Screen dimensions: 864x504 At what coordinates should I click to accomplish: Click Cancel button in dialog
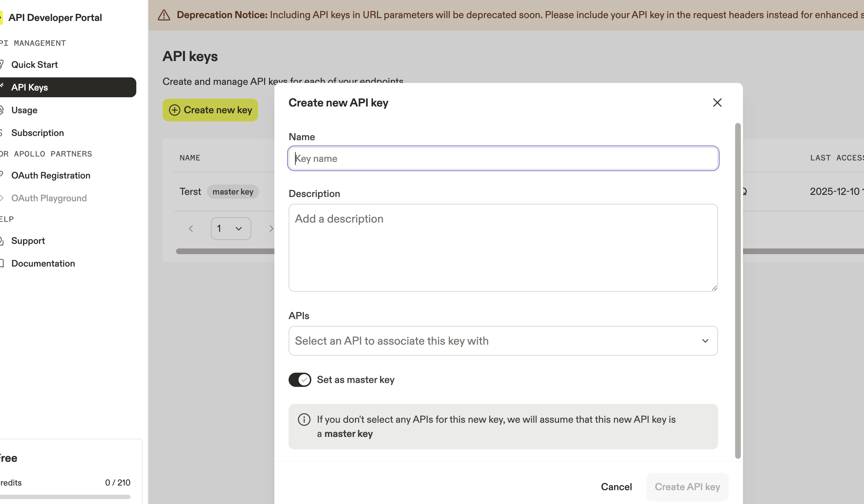click(x=616, y=487)
